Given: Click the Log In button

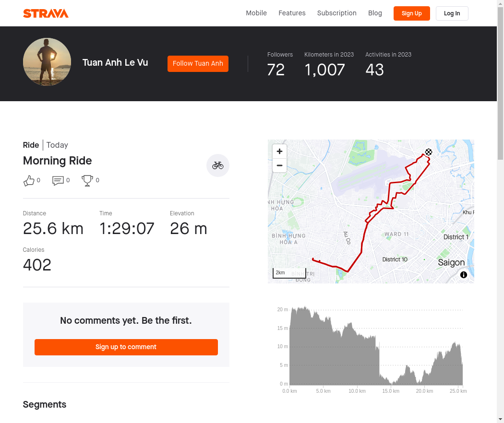Looking at the screenshot, I should 452,13.
